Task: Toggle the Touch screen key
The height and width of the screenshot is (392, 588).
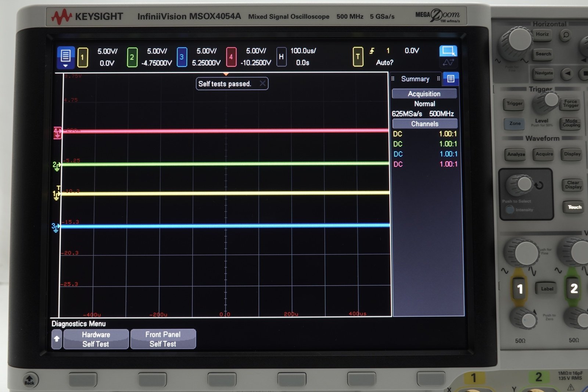Action: [574, 207]
